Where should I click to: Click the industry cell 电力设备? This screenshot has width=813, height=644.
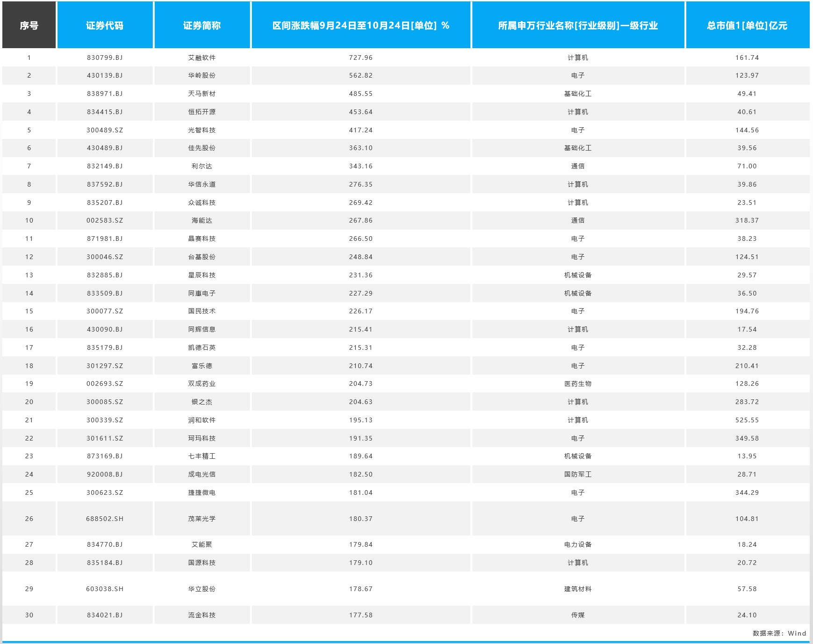(578, 544)
